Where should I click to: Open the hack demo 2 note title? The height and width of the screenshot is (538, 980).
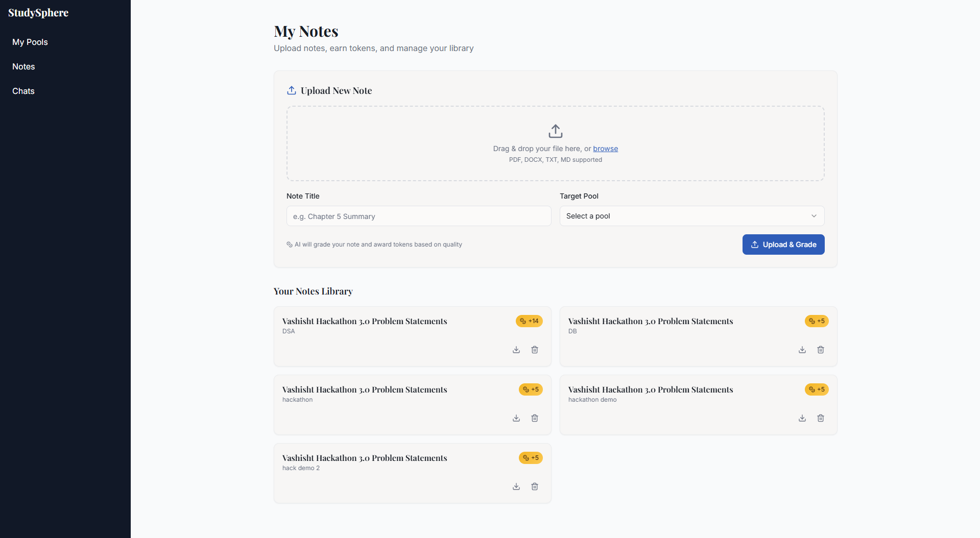pos(365,458)
